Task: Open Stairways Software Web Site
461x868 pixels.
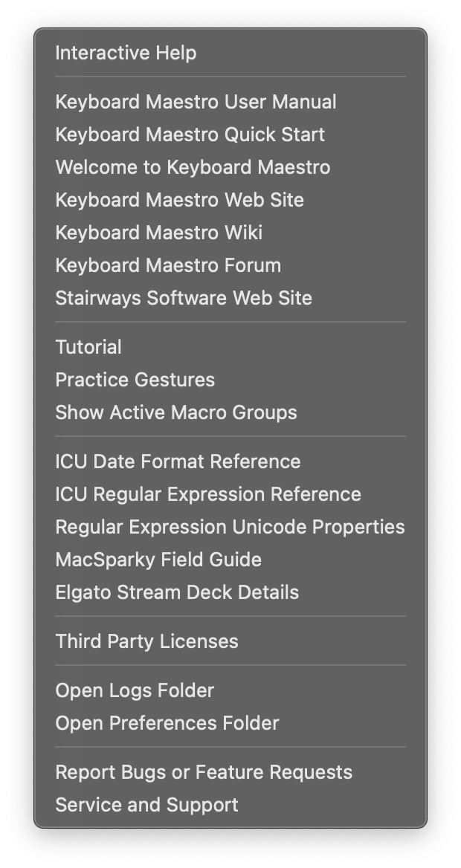Action: (184, 298)
